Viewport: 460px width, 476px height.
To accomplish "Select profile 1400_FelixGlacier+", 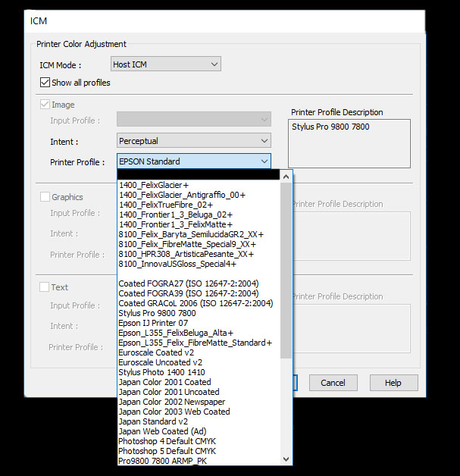I will click(x=199, y=185).
